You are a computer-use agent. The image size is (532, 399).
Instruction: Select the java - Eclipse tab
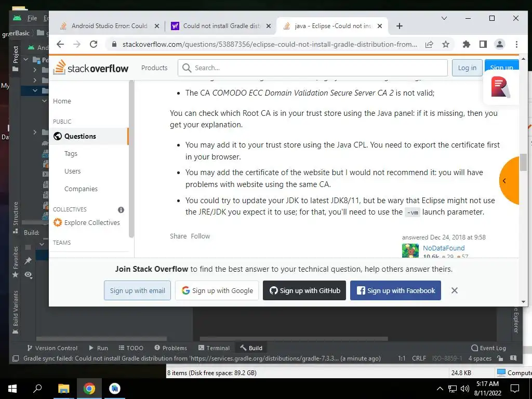pyautogui.click(x=332, y=26)
